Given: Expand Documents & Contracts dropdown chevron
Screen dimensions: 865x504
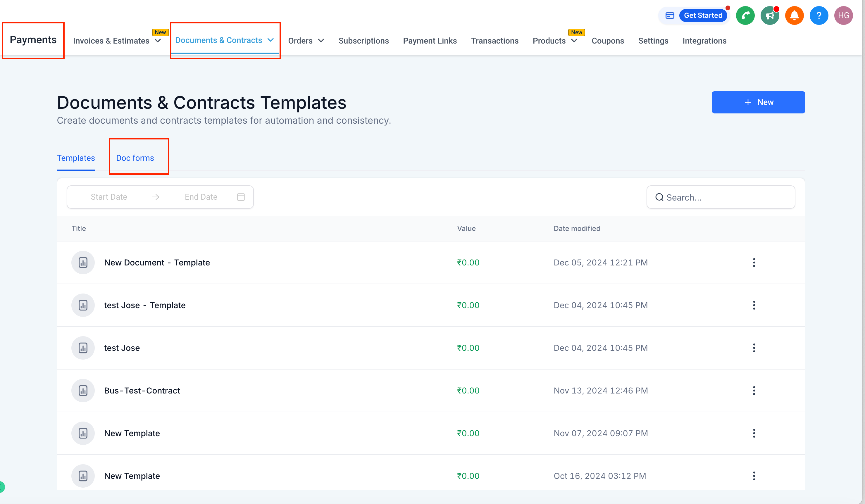Looking at the screenshot, I should (270, 40).
